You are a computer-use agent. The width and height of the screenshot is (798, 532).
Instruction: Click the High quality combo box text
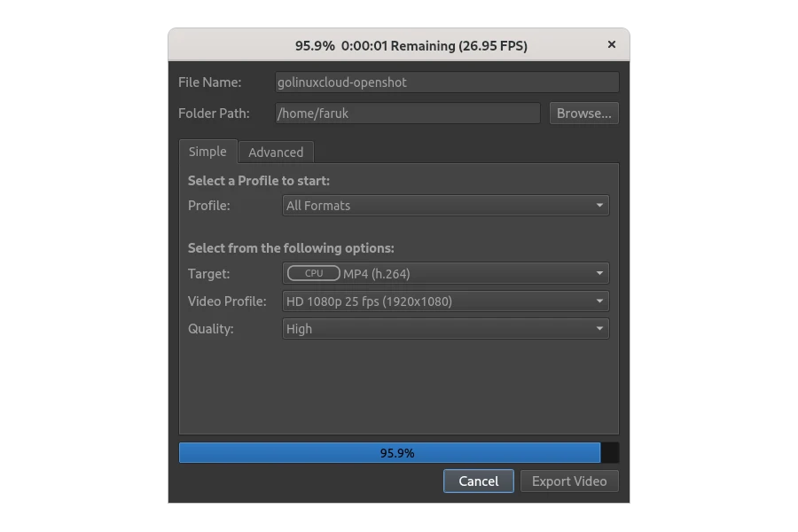(300, 329)
